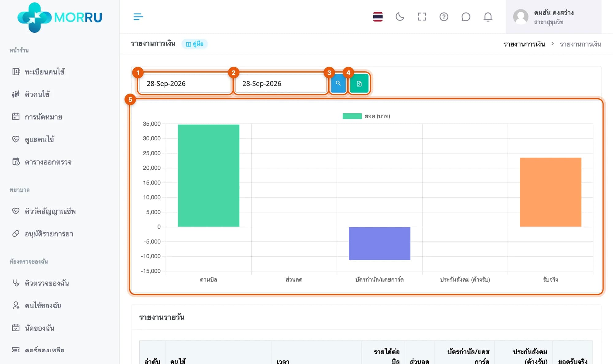The width and height of the screenshot is (613, 364).
Task: Click the end date field 28-Sep-2026
Action: coord(280,83)
